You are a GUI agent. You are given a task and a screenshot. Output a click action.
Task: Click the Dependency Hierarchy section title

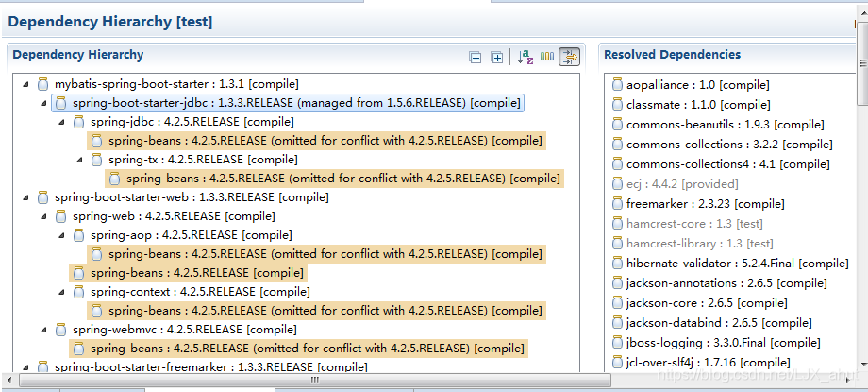78,55
